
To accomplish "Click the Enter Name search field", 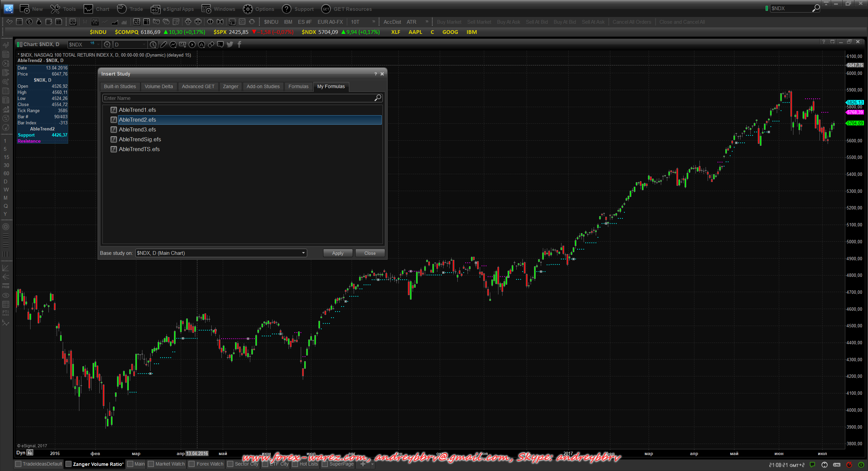I will pyautogui.click(x=237, y=98).
